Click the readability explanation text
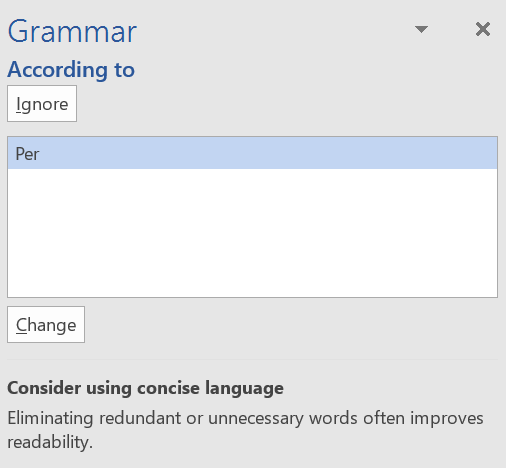506x468 pixels. pyautogui.click(x=245, y=430)
